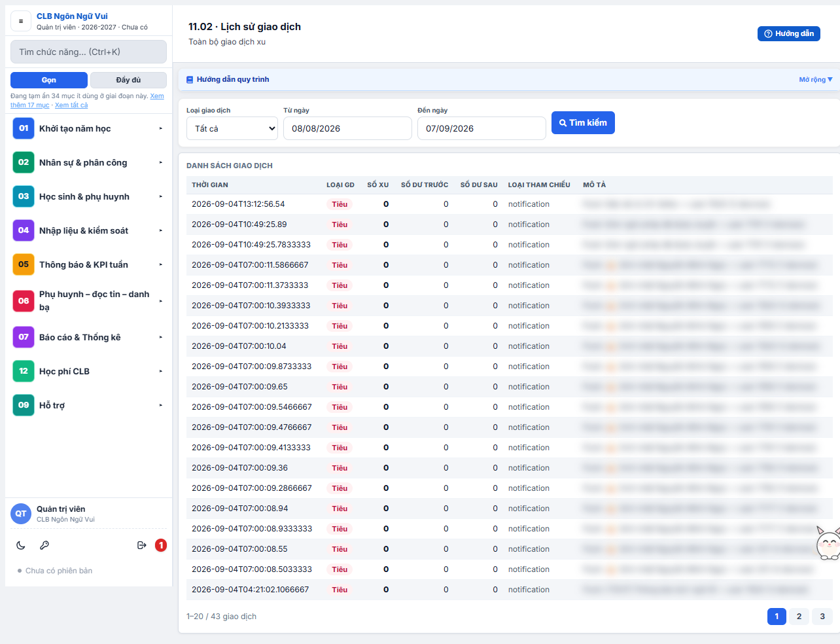Follow the Xem tất cả link
This screenshot has height=644, width=840.
tap(71, 105)
